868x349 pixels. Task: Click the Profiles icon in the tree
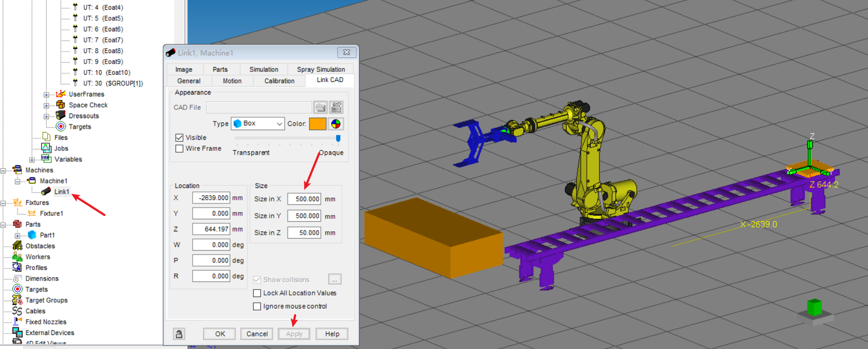[17, 268]
